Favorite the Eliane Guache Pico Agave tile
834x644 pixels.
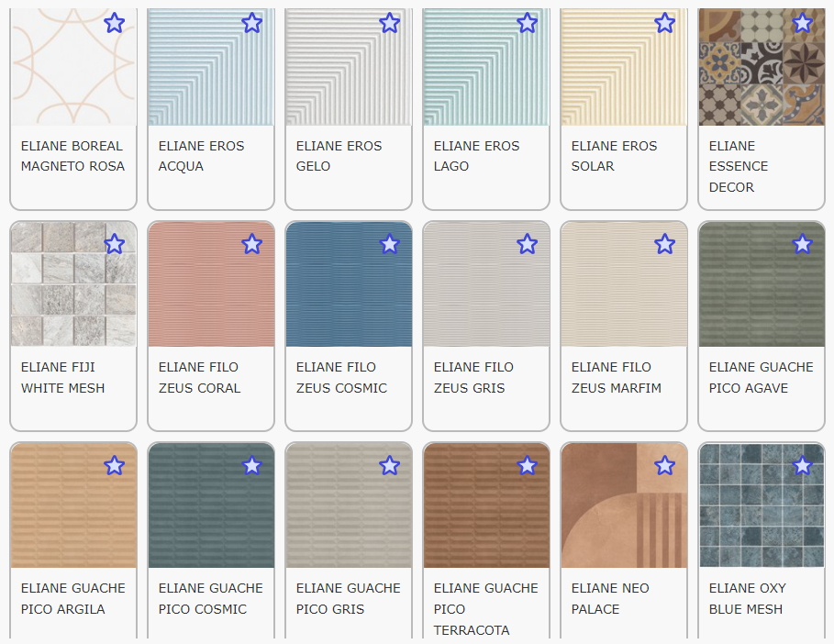[802, 244]
